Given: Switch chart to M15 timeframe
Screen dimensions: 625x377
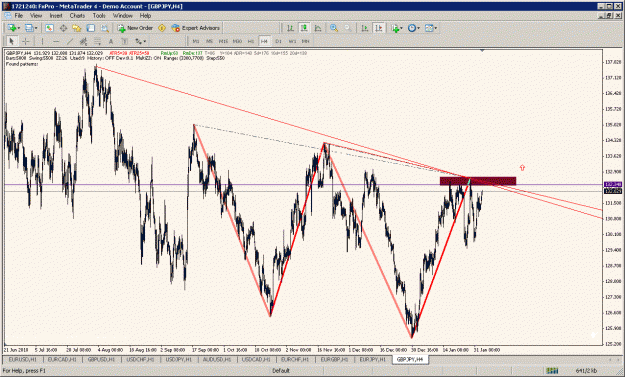Looking at the screenshot, I should click(223, 41).
